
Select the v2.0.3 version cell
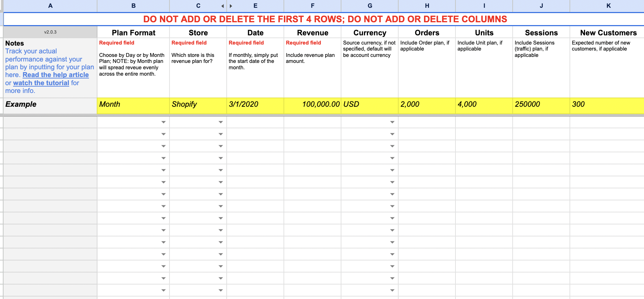pyautogui.click(x=50, y=32)
